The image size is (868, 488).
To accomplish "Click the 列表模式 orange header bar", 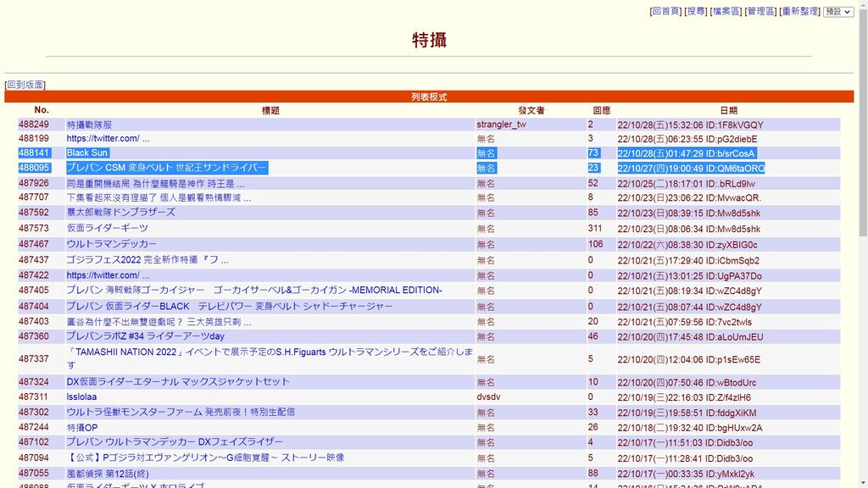I will pos(429,97).
